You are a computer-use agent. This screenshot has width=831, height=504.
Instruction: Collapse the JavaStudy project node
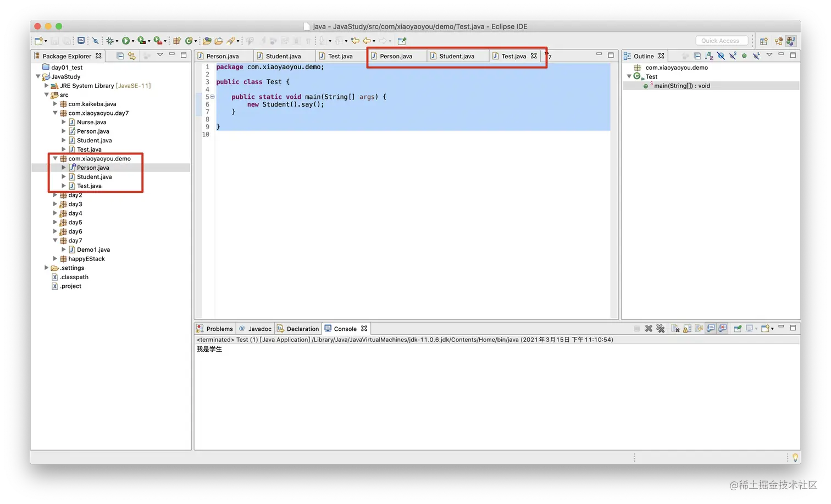(38, 76)
